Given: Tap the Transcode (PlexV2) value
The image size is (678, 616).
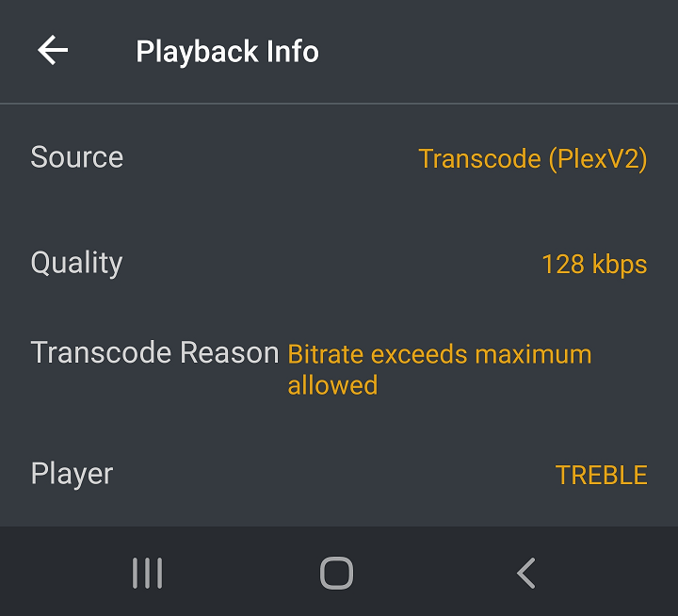Looking at the screenshot, I should [532, 158].
